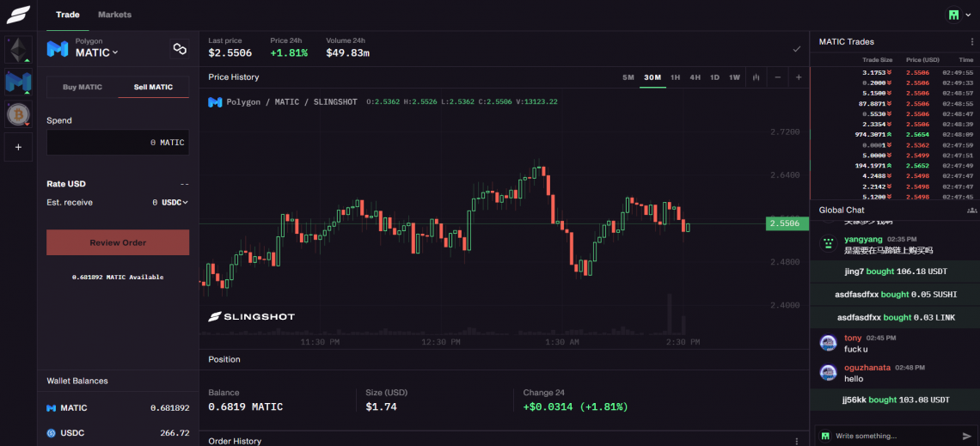Screen dimensions: 980x446
Task: Select the Bitcoin token icon in sidebar
Action: pyautogui.click(x=18, y=114)
